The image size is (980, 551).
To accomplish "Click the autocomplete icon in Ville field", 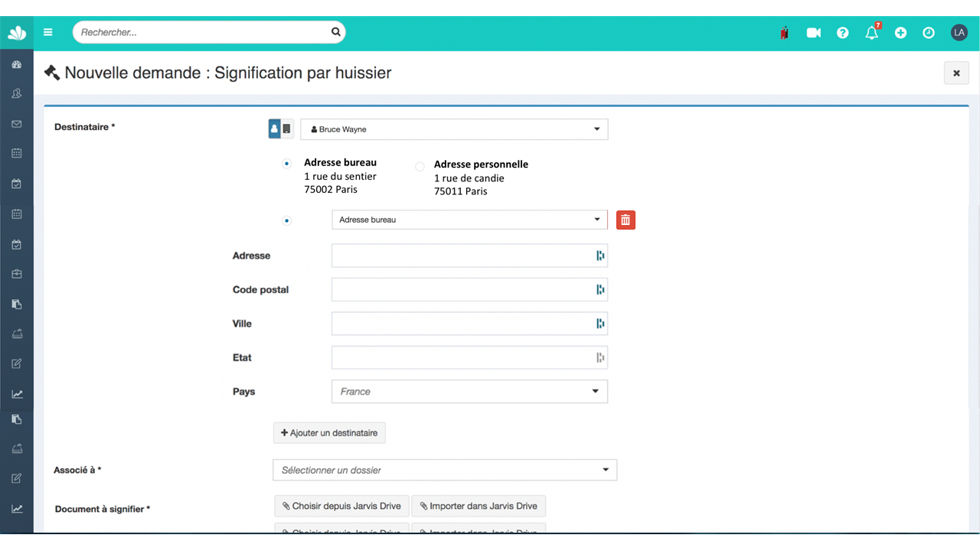I will click(x=600, y=324).
